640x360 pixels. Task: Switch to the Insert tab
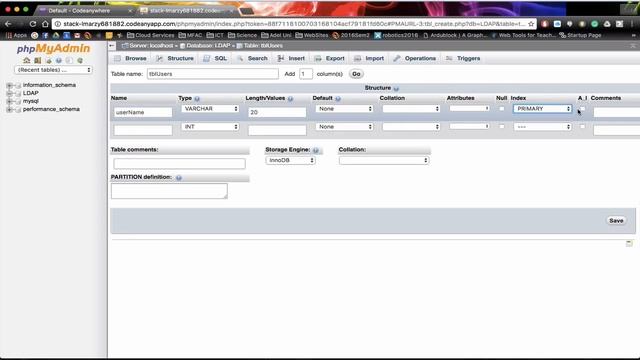(291, 59)
